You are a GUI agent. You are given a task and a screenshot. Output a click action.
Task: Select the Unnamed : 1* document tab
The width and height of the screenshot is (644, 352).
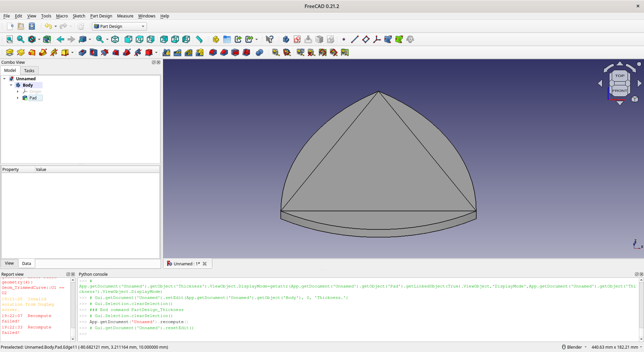point(187,264)
